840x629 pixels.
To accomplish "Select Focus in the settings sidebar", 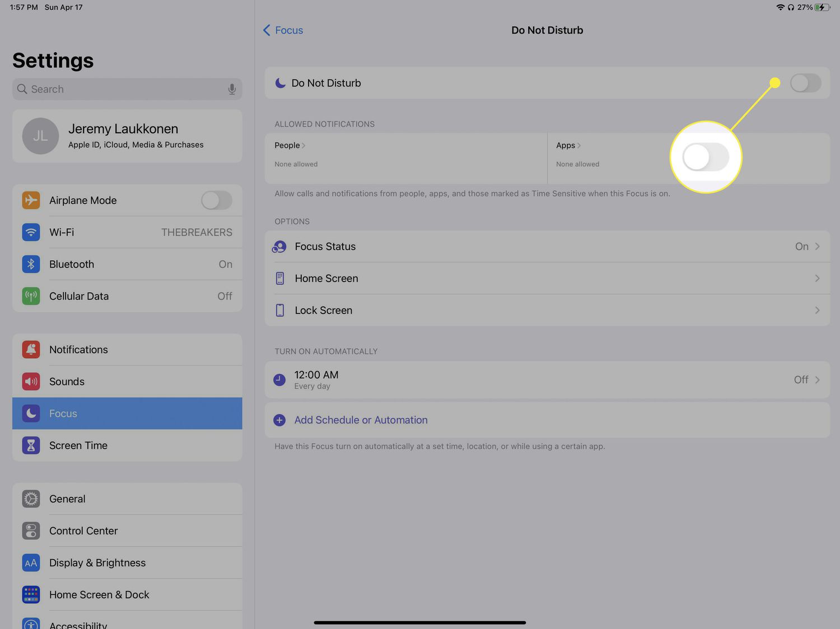I will pyautogui.click(x=127, y=414).
